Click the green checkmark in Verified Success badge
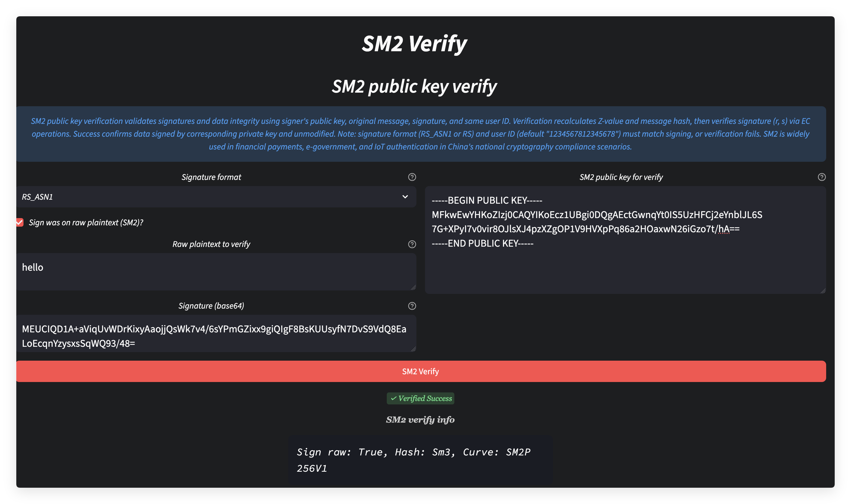Screen dimensions: 851x504 (393, 398)
